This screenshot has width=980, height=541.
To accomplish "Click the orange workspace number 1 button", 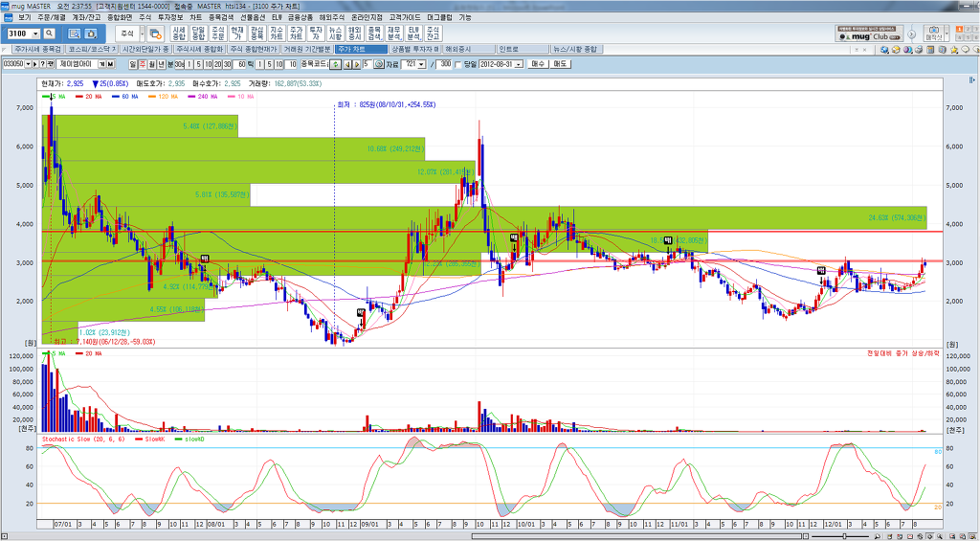I will click(x=959, y=29).
